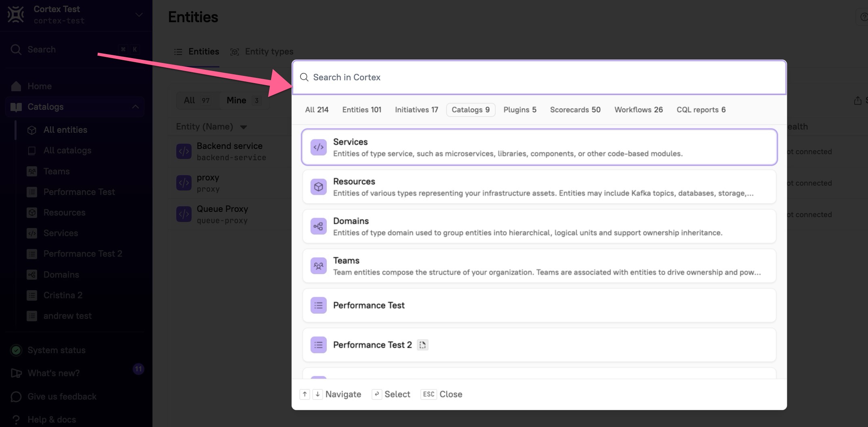Click the magnifier icon in search dialog

304,77
